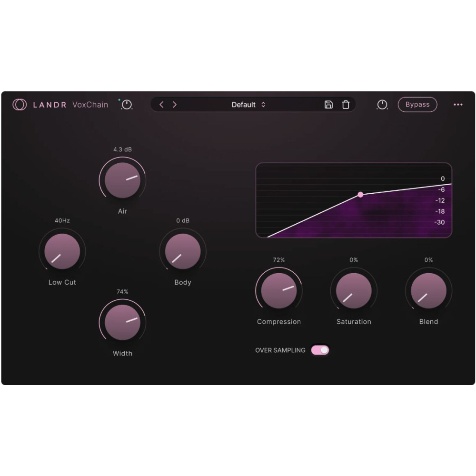Click the 0% Blend value

pyautogui.click(x=429, y=260)
